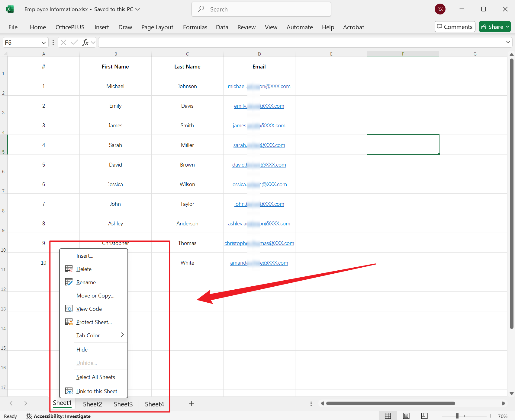Screen dimensions: 515x420
Task: Choose Select All Sheets
Action: coord(95,377)
